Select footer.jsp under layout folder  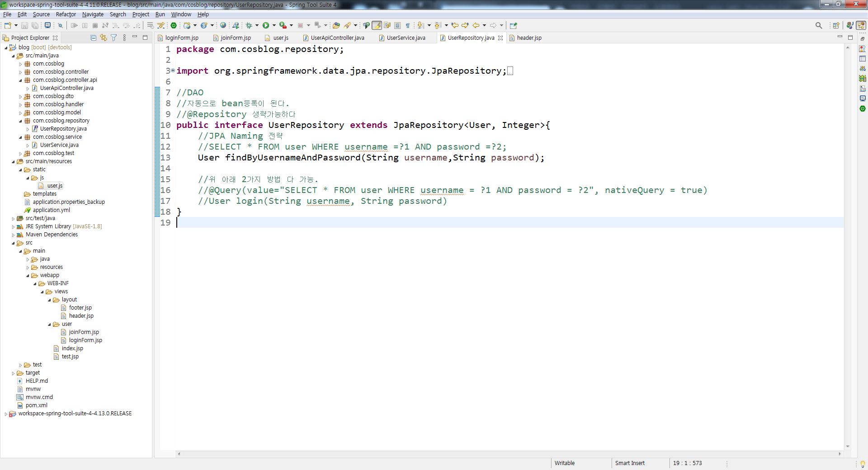(x=80, y=308)
